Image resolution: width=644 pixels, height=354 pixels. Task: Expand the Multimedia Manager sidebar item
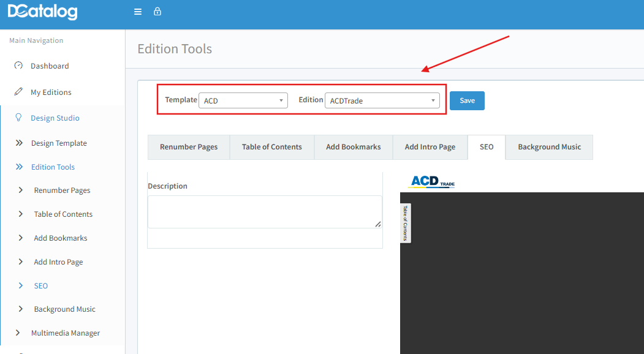[x=65, y=333]
